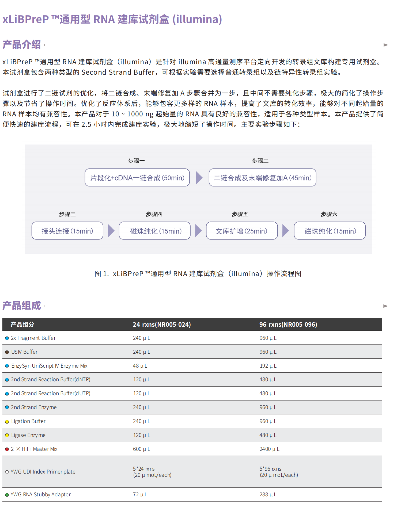The height and width of the screenshot is (511, 420).
Task: Click the 120 µL value for Ligase Enzyme
Action: 142,435
